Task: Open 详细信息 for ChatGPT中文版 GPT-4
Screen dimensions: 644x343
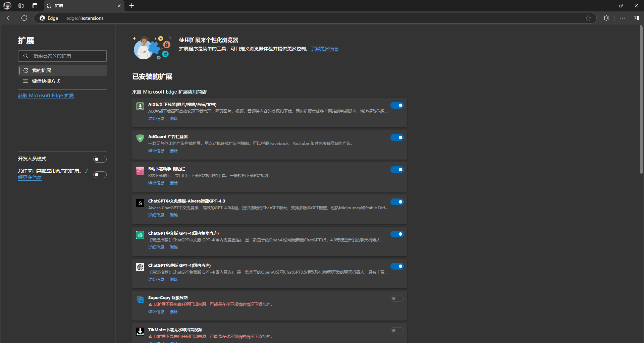Action: (x=156, y=247)
